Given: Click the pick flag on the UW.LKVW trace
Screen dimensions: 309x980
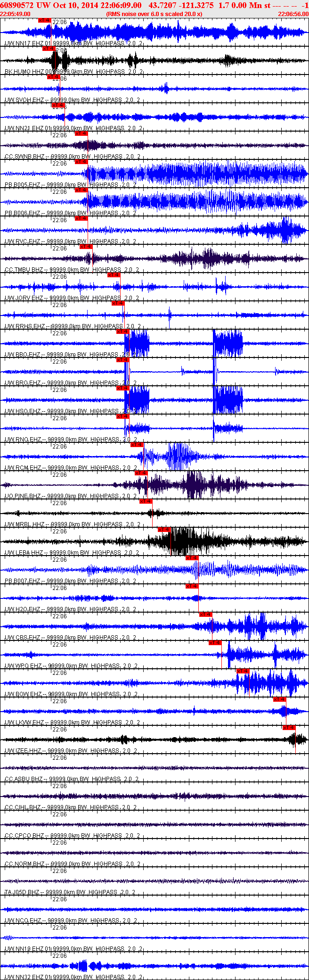Looking at the screenshot, I should 280,699.
